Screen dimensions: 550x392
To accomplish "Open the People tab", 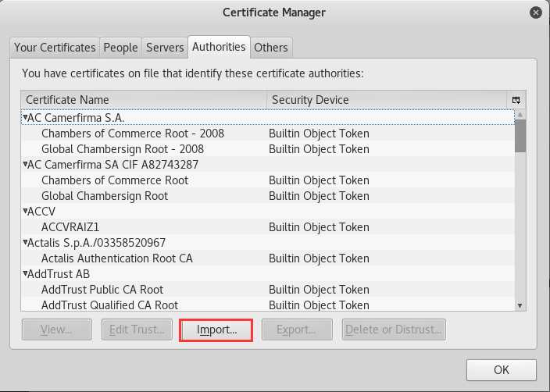I will (x=120, y=48).
